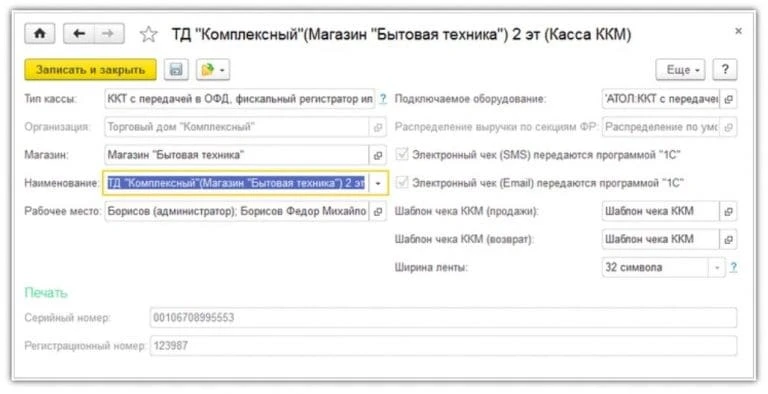Open the Подключаемое оборудование link icon

tap(728, 99)
